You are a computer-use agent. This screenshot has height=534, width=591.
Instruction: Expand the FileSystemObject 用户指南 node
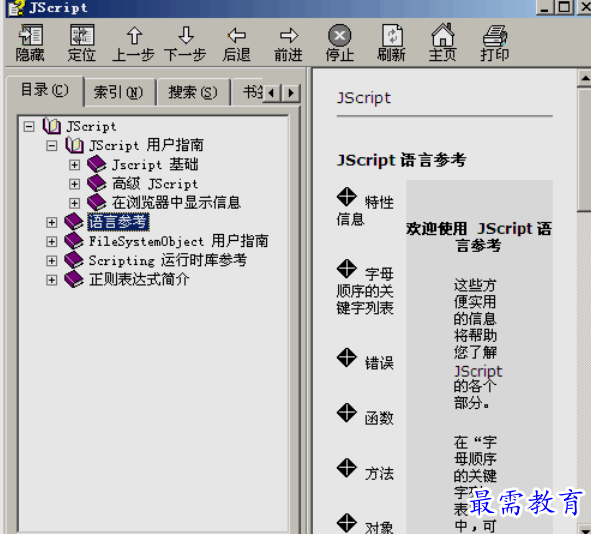pos(51,242)
